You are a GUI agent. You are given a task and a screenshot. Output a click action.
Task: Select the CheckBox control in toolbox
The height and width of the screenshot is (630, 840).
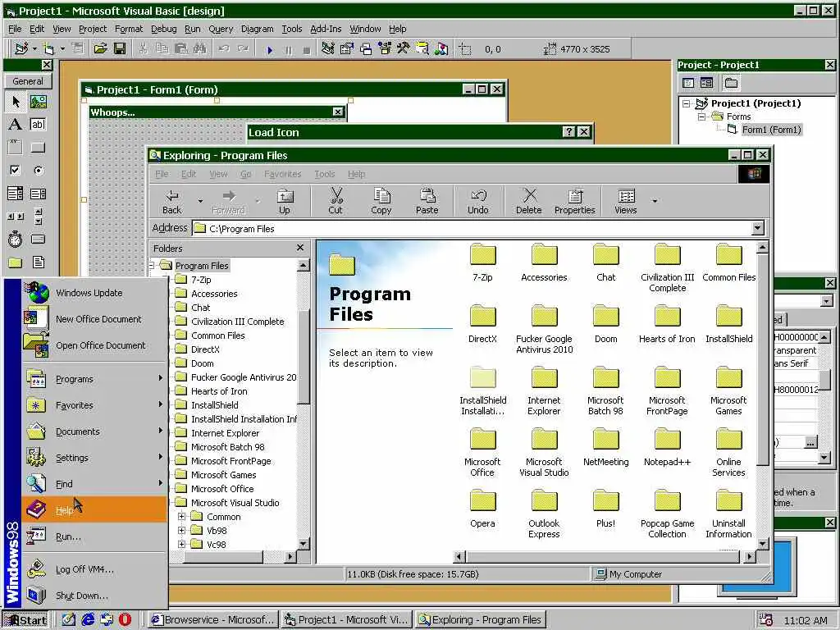(x=15, y=171)
